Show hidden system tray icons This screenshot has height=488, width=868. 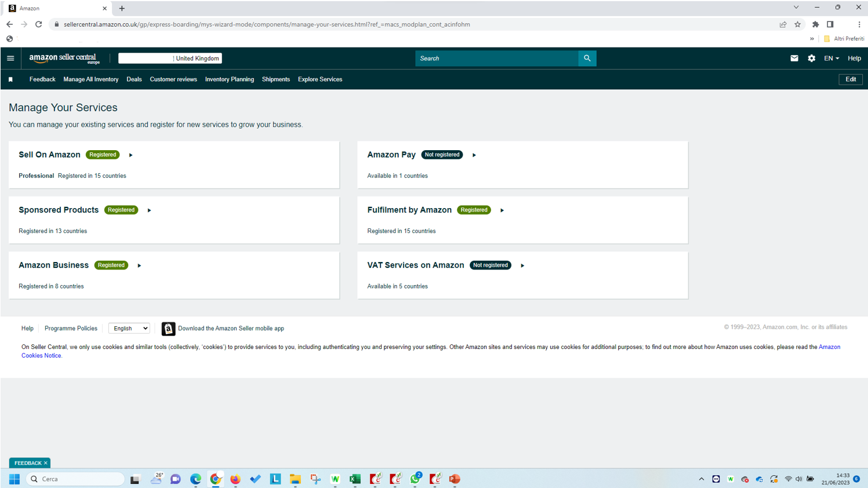pyautogui.click(x=701, y=479)
